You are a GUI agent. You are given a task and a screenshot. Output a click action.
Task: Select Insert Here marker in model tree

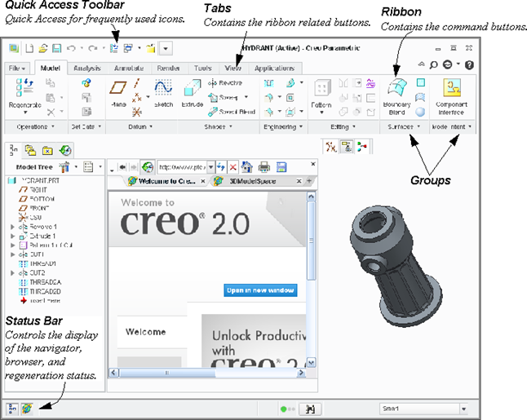(40, 301)
